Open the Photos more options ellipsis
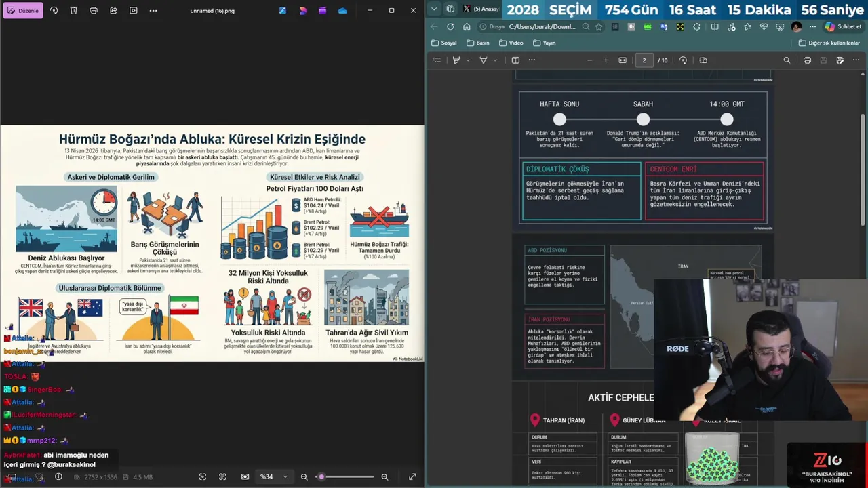The image size is (868, 488). tap(153, 11)
